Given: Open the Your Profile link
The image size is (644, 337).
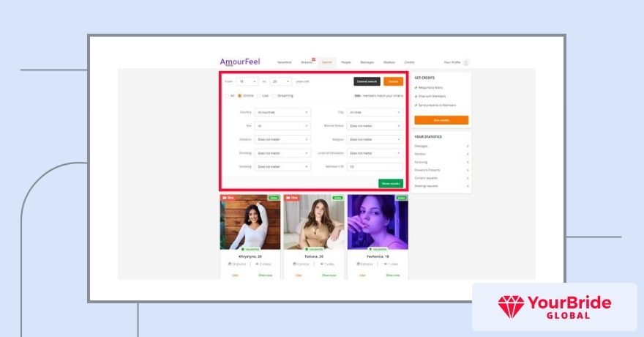Looking at the screenshot, I should (x=452, y=62).
